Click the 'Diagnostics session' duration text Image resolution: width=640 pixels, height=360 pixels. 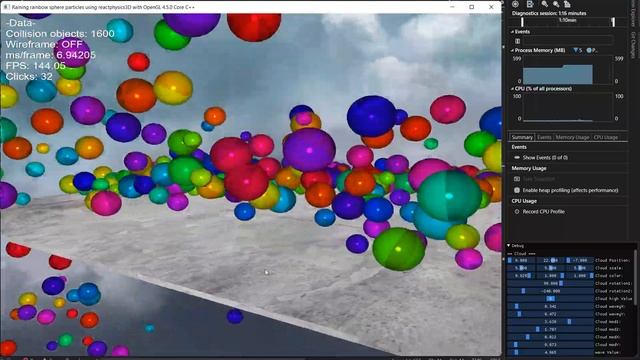(x=549, y=13)
